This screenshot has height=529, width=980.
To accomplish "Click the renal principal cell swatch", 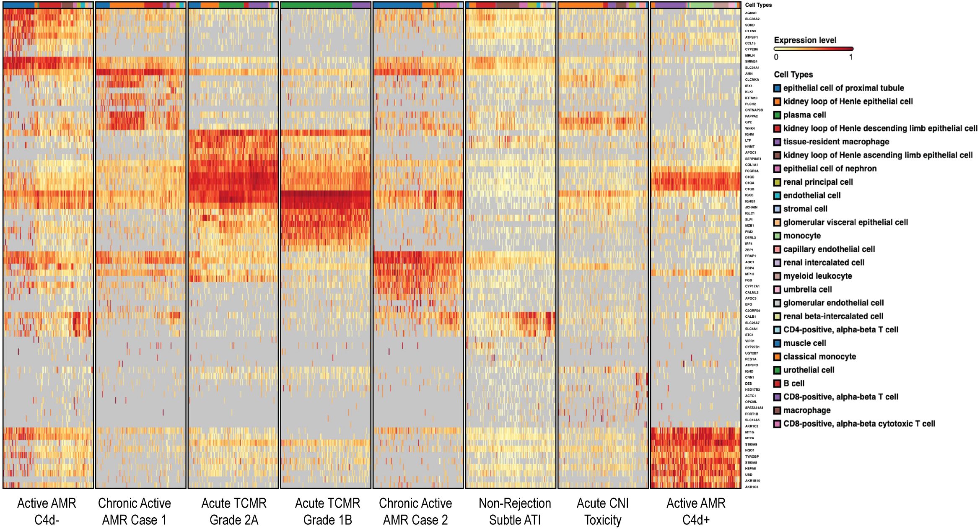I will point(777,182).
